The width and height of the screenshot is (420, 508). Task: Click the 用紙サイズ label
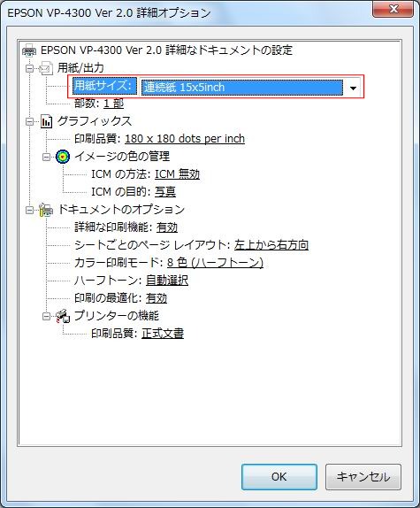point(104,86)
